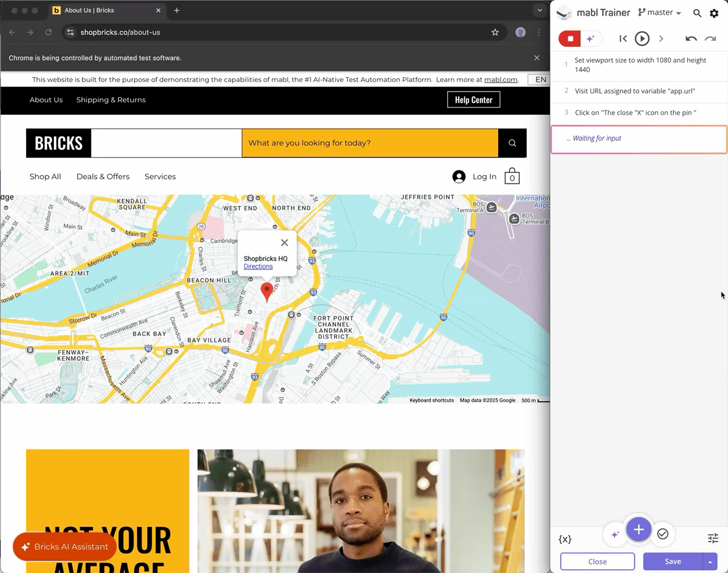Image resolution: width=728 pixels, height=573 pixels.
Task: Open EN language selector
Action: (540, 80)
